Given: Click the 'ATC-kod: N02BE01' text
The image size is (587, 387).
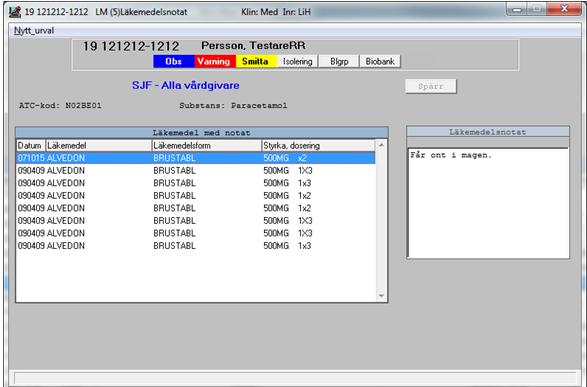Looking at the screenshot, I should pos(60,106).
